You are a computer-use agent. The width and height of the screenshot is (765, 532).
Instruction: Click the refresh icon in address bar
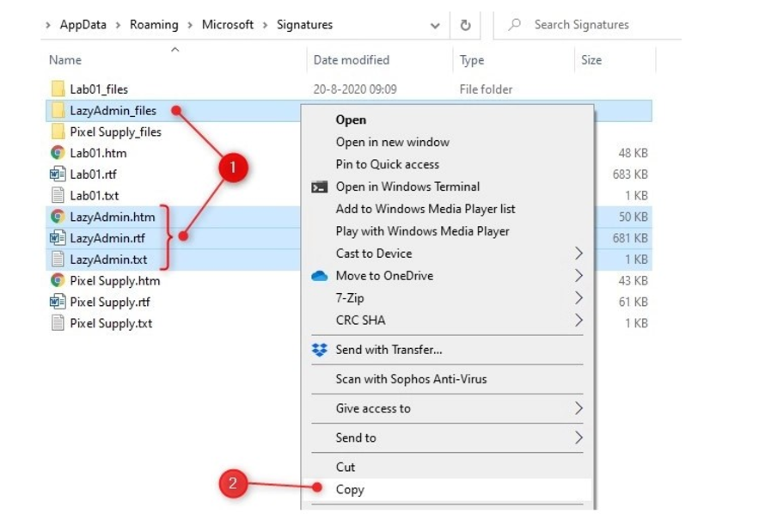coord(465,25)
